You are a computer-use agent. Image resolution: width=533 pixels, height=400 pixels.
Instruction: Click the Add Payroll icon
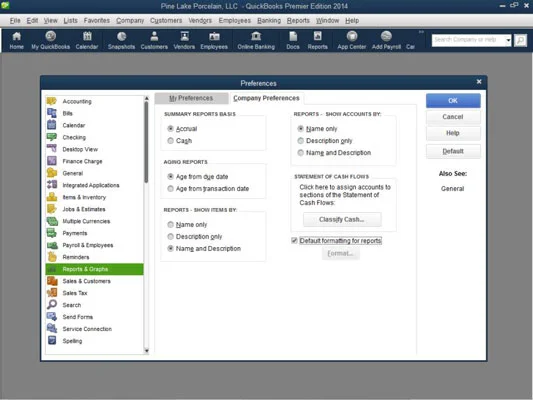[386, 40]
